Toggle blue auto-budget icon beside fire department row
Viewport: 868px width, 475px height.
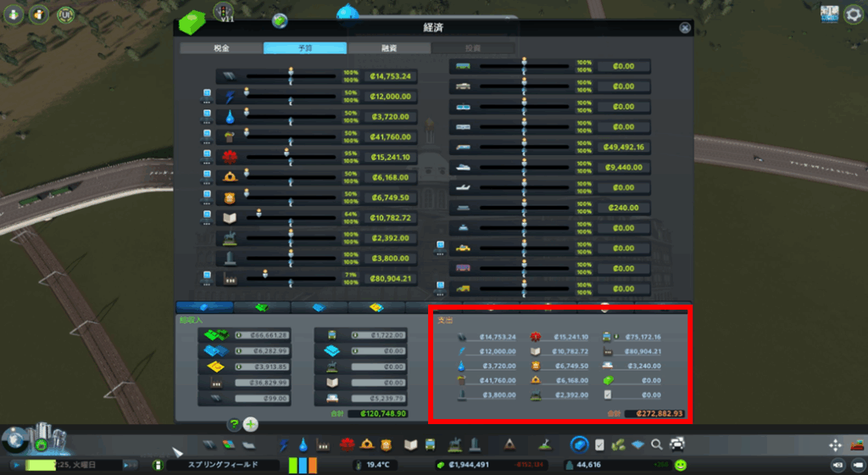click(207, 177)
